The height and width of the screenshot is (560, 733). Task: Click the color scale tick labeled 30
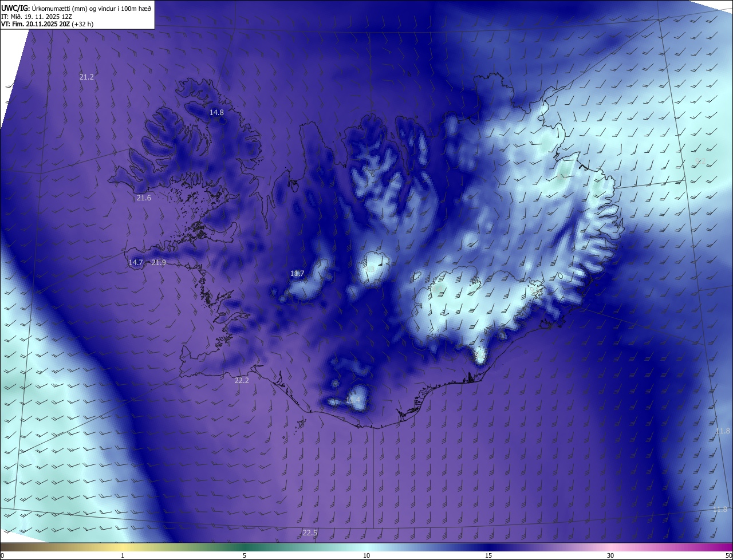click(610, 555)
